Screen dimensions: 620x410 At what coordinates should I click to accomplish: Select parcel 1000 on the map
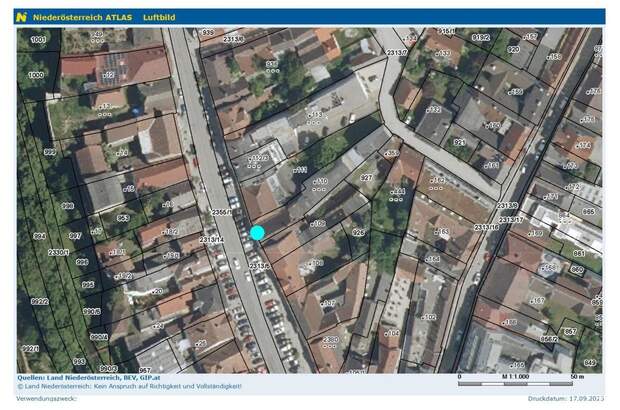pyautogui.click(x=37, y=74)
